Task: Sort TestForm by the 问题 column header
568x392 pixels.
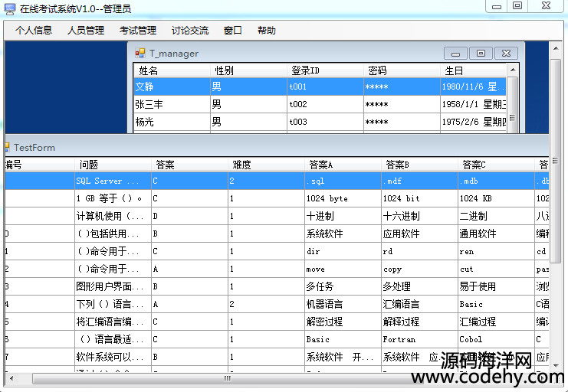Action: click(x=113, y=165)
